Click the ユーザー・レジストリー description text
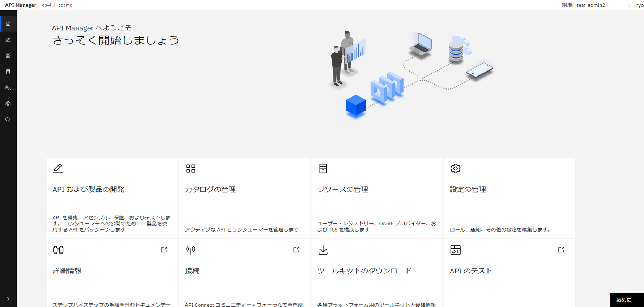This screenshot has width=644, height=307. [377, 226]
